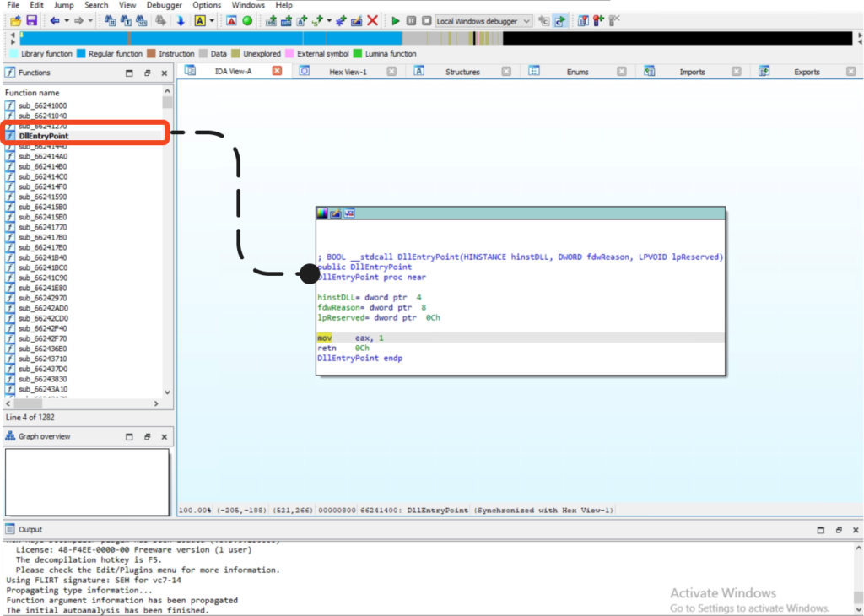Navigate back using the left arrow icon

(53, 20)
